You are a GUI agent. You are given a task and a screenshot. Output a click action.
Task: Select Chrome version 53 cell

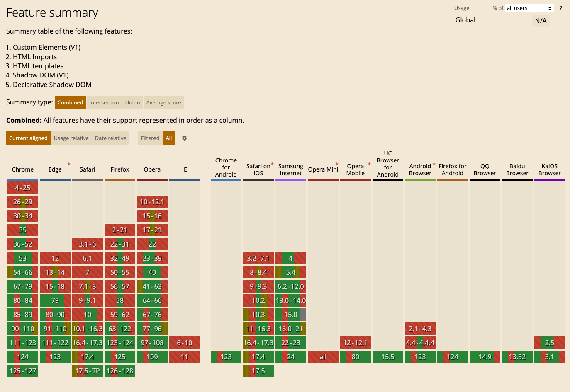[23, 258]
